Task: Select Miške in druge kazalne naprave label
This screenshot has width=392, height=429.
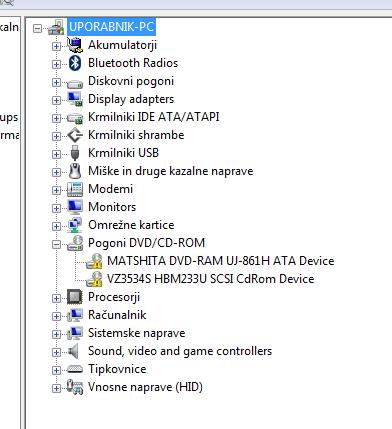Action: tap(171, 171)
